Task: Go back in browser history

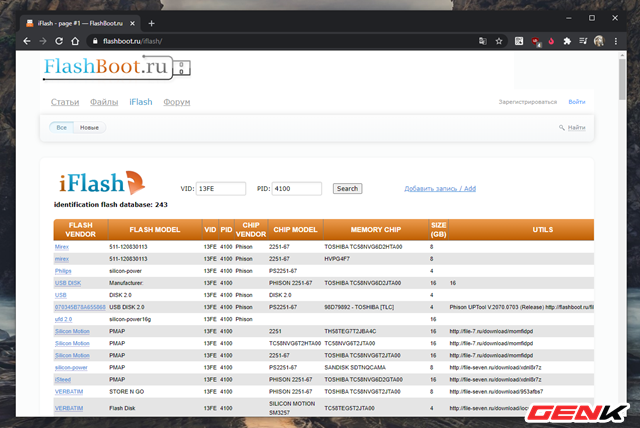Action: coord(27,41)
